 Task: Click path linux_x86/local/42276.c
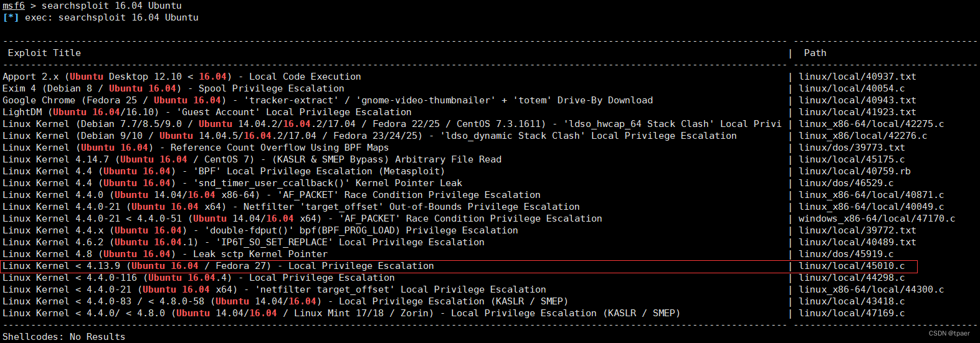coord(863,136)
